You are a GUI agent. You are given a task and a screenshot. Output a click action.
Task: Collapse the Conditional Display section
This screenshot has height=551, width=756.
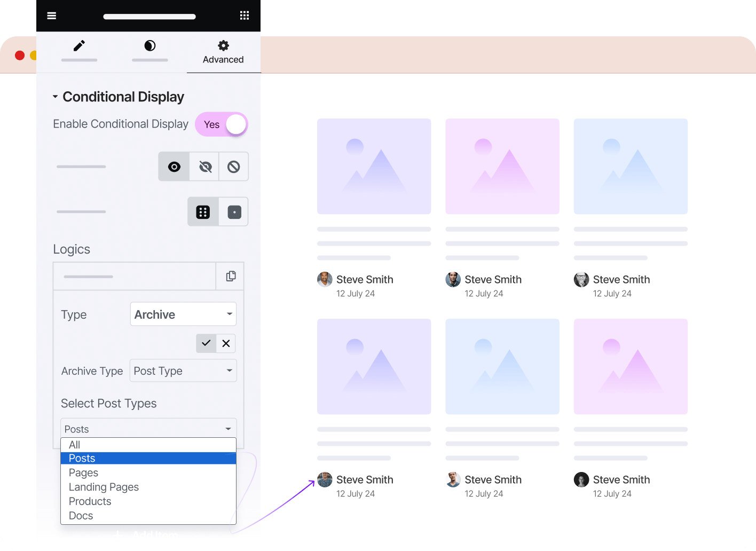[x=55, y=96]
